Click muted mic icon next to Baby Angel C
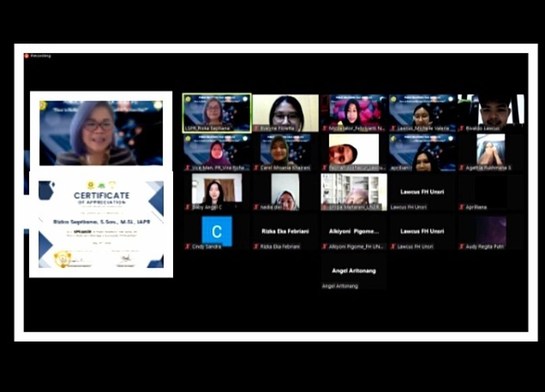 (x=187, y=207)
